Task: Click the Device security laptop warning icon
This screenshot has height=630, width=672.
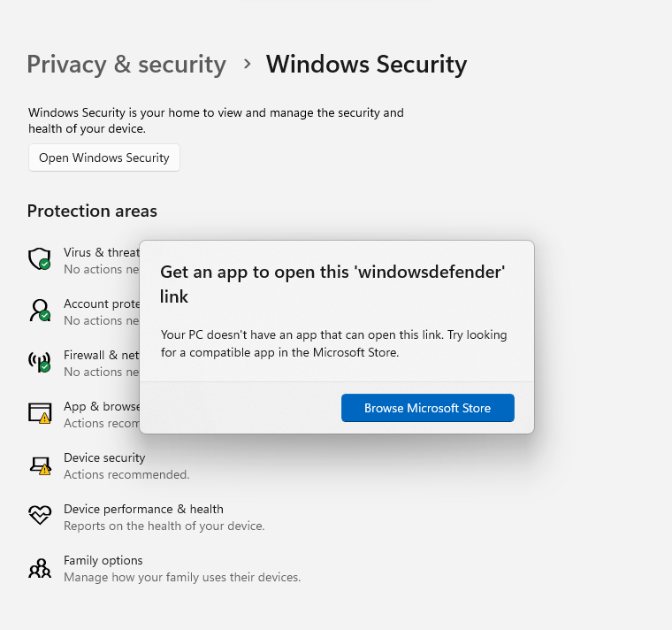Action: point(40,465)
